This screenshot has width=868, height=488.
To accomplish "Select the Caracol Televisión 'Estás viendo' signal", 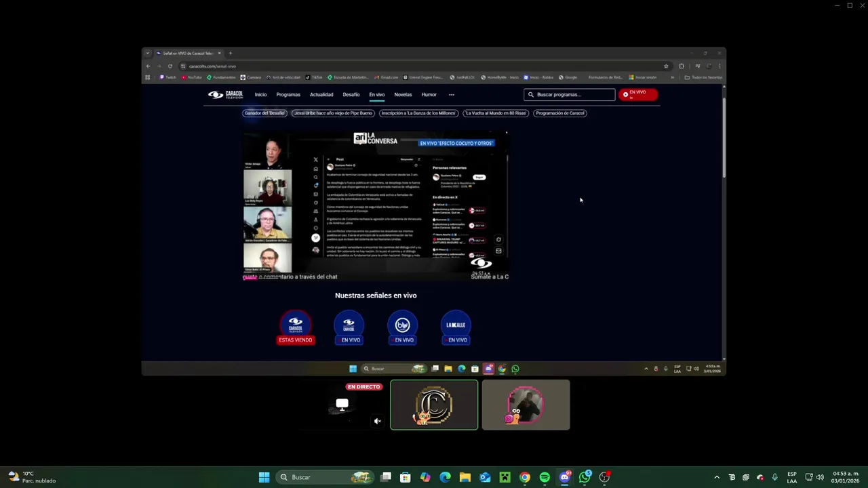I will click(x=296, y=327).
